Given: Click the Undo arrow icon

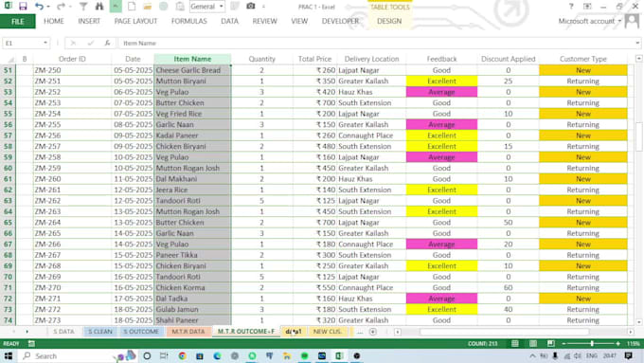Looking at the screenshot, I should 39,7.
